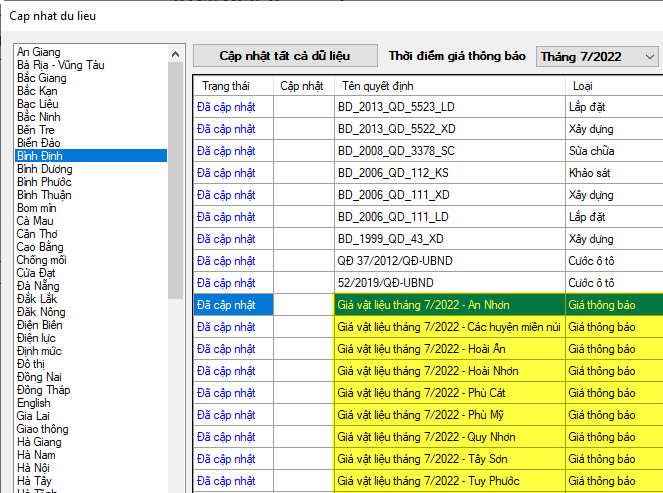Select the Giá vật liệu Quy Nhơn row
This screenshot has width=663, height=493.
[449, 437]
